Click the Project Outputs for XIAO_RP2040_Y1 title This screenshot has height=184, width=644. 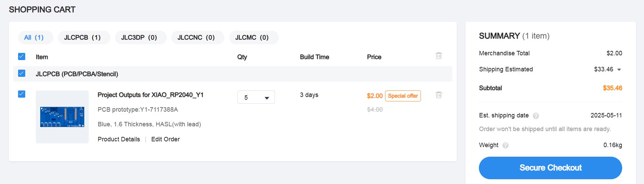pyautogui.click(x=150, y=95)
